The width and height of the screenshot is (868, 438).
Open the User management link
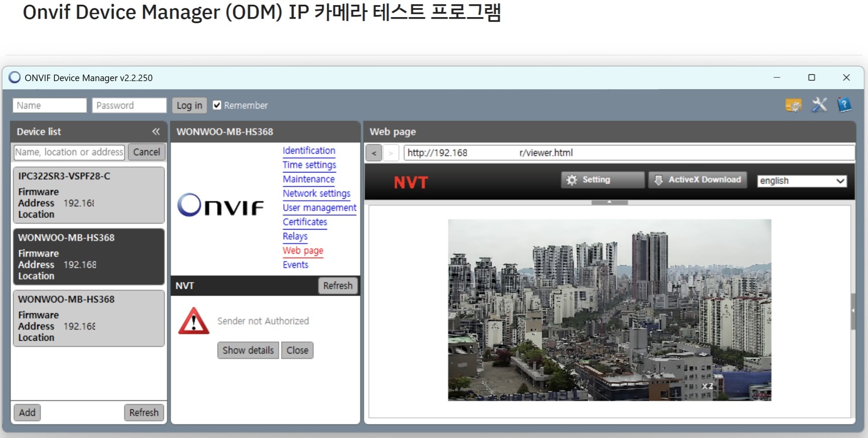tap(320, 208)
